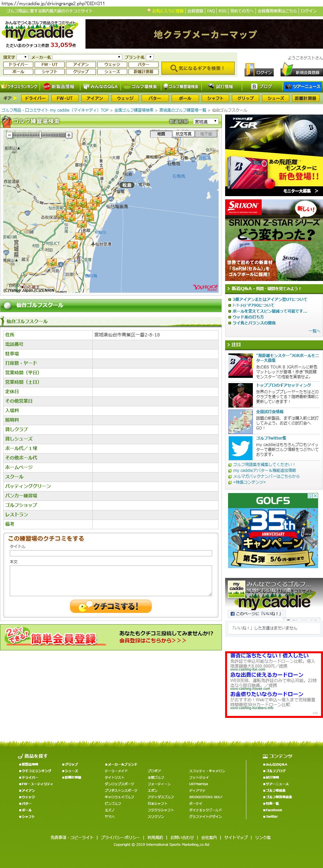
Task: Open the 一覧へ link in 新着Q&A
Action: [314, 331]
